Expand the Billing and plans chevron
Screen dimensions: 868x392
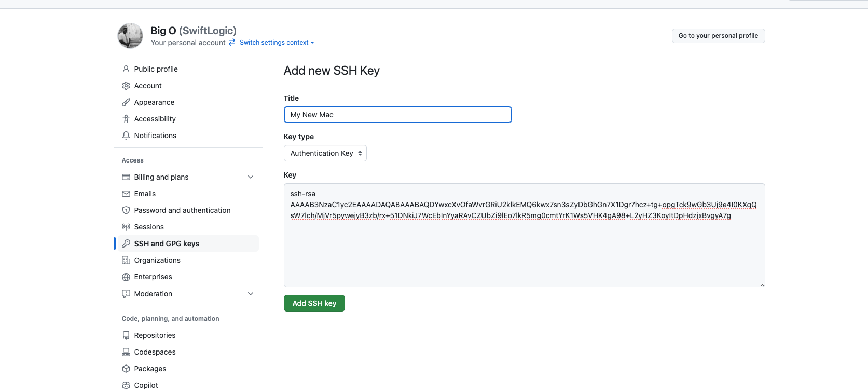[251, 177]
